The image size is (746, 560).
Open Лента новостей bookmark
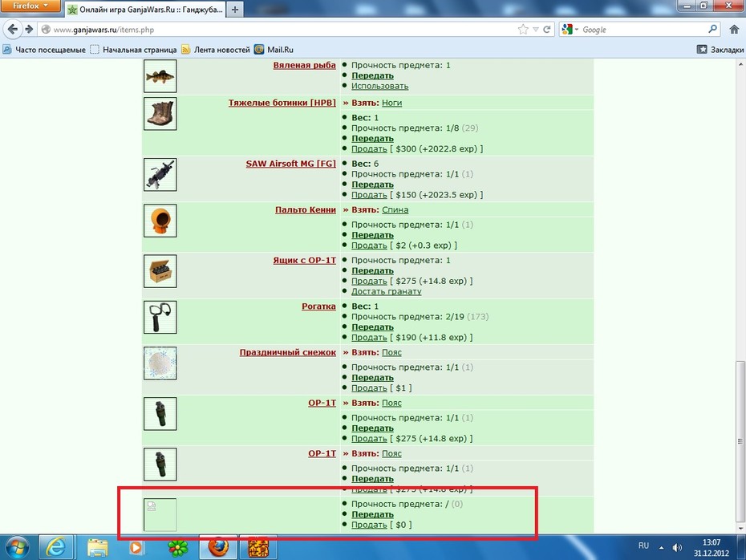pos(216,50)
